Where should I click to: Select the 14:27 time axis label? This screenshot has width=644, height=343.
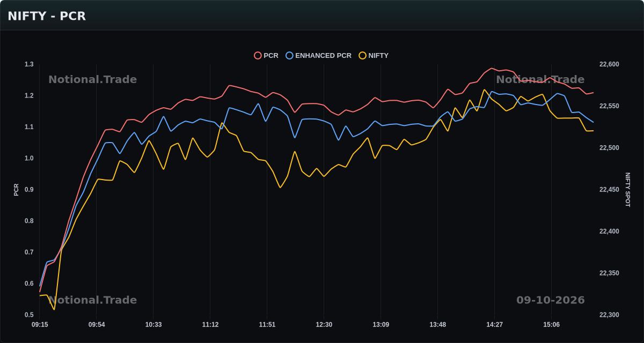[495, 325]
